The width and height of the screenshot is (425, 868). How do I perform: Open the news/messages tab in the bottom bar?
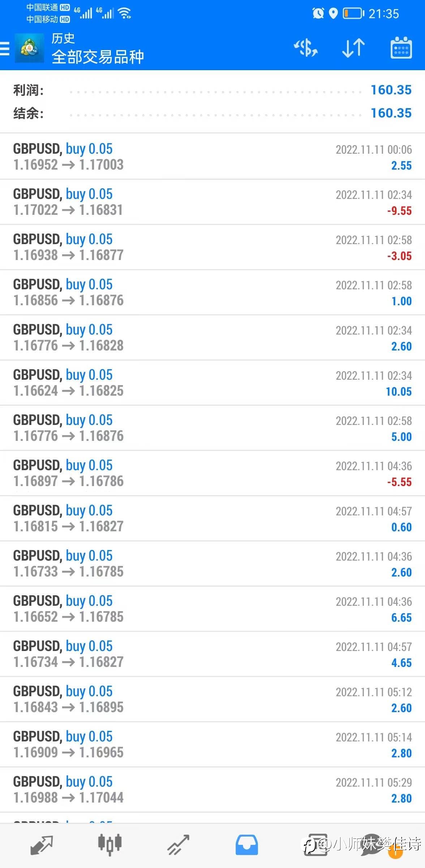pyautogui.click(x=315, y=845)
